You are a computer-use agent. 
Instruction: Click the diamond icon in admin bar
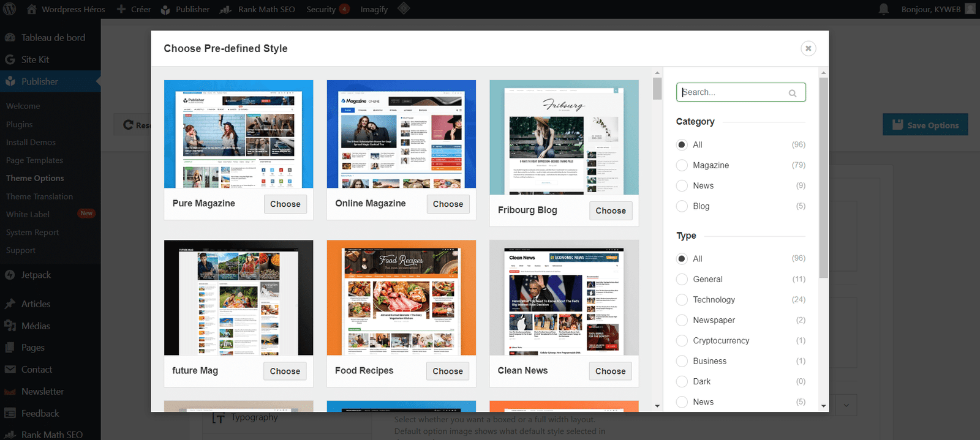(403, 9)
